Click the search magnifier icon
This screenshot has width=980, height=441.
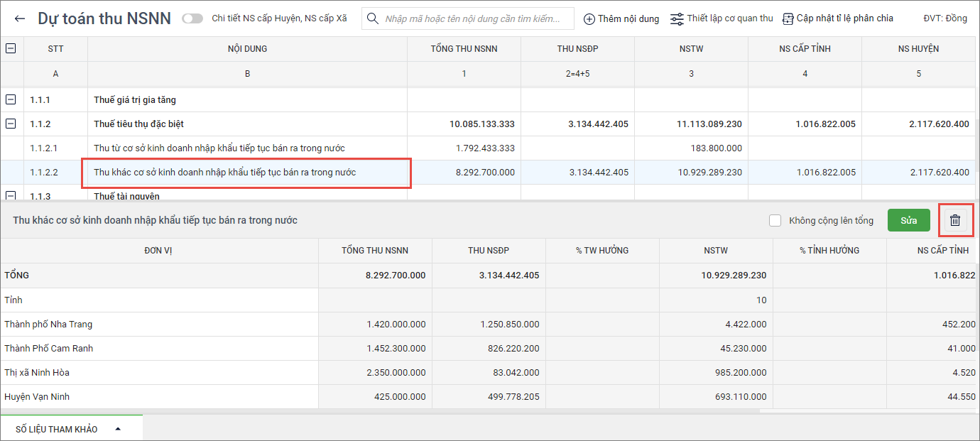tap(374, 19)
